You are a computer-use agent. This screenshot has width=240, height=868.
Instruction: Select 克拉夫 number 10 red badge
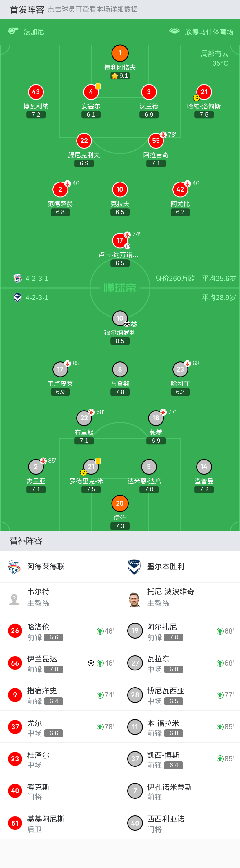click(120, 189)
